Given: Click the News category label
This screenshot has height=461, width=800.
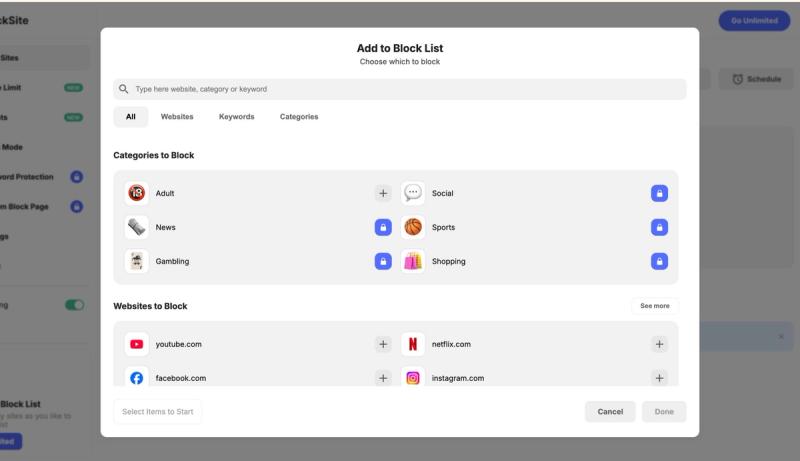Looking at the screenshot, I should [165, 227].
